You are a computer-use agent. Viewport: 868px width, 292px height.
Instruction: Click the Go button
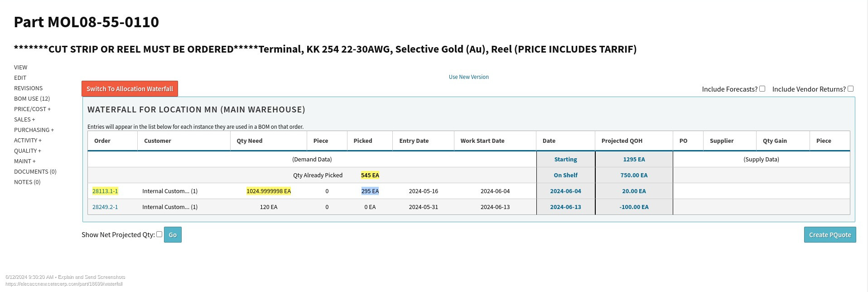(173, 235)
